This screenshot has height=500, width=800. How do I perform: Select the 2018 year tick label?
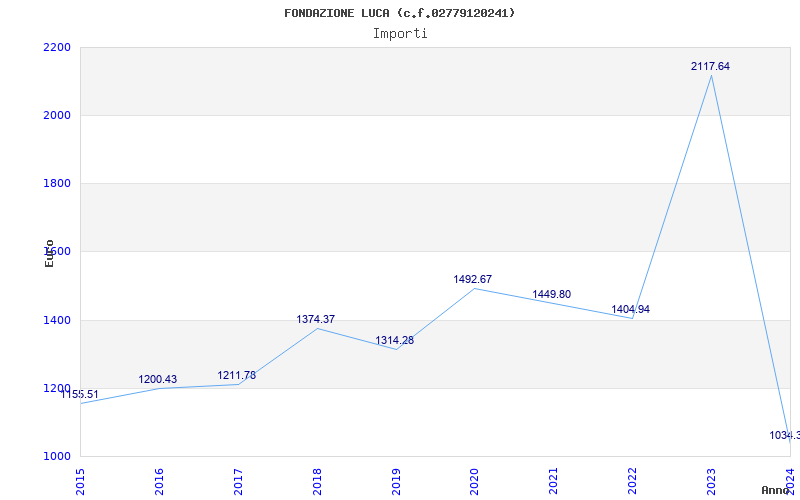(317, 479)
